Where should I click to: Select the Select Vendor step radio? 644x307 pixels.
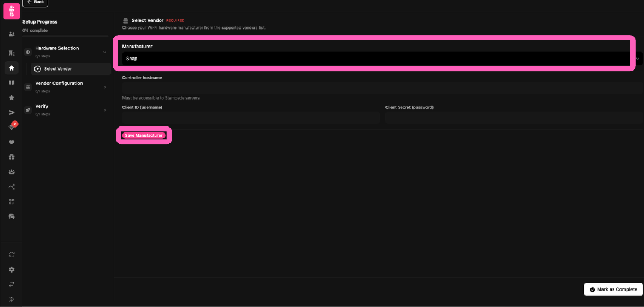[38, 69]
